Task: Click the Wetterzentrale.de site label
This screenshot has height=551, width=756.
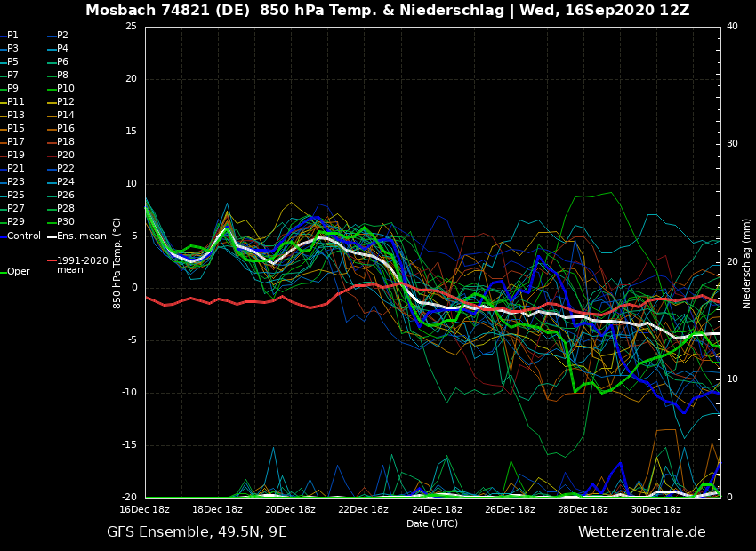Action: pyautogui.click(x=641, y=532)
